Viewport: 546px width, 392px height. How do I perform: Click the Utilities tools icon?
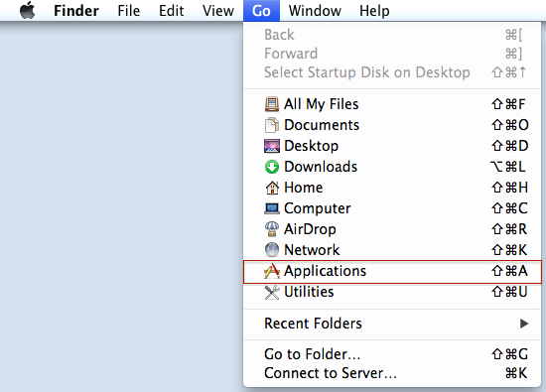pos(272,292)
